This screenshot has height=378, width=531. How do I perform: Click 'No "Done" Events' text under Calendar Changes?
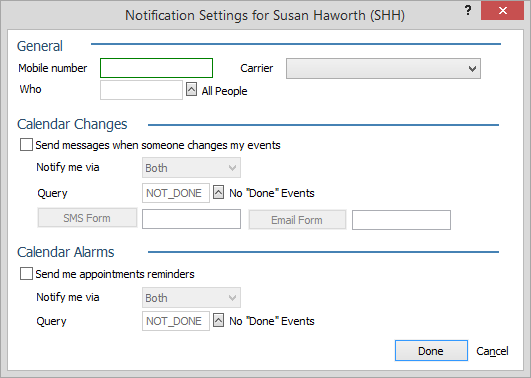tap(272, 193)
